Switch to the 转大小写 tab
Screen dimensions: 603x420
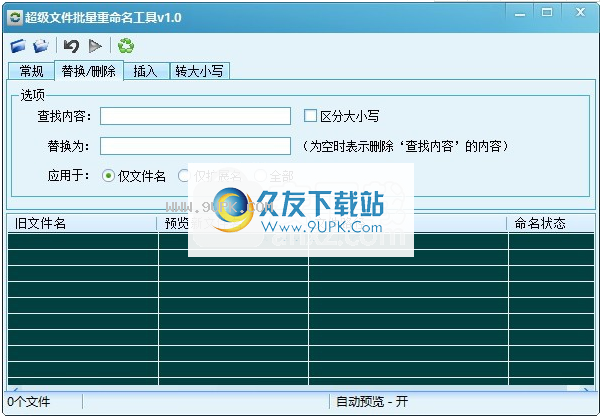tap(200, 71)
